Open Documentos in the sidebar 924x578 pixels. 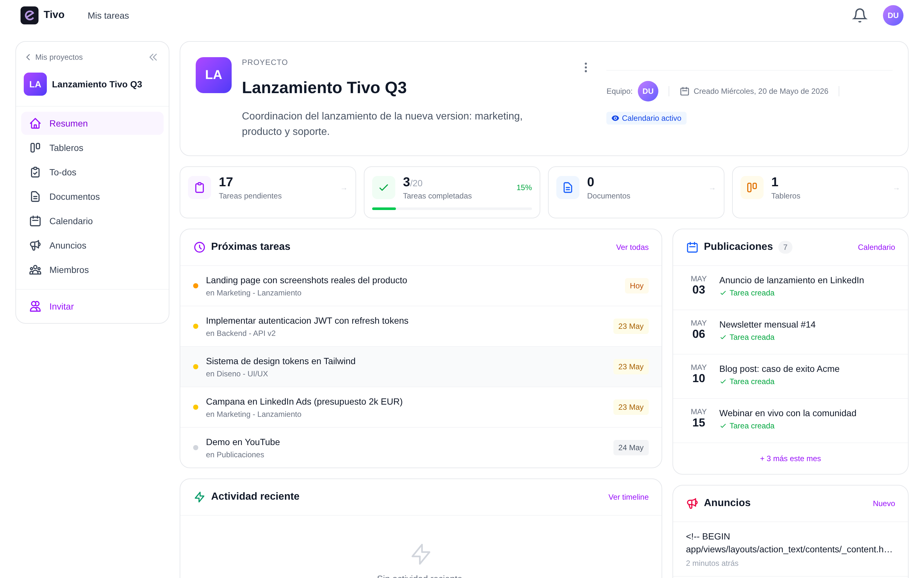click(x=92, y=197)
